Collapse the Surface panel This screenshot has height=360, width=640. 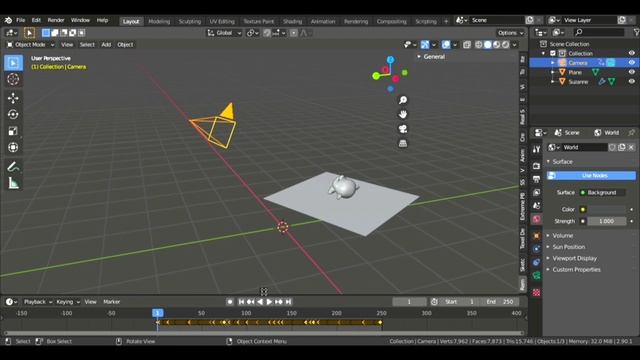pyautogui.click(x=562, y=162)
